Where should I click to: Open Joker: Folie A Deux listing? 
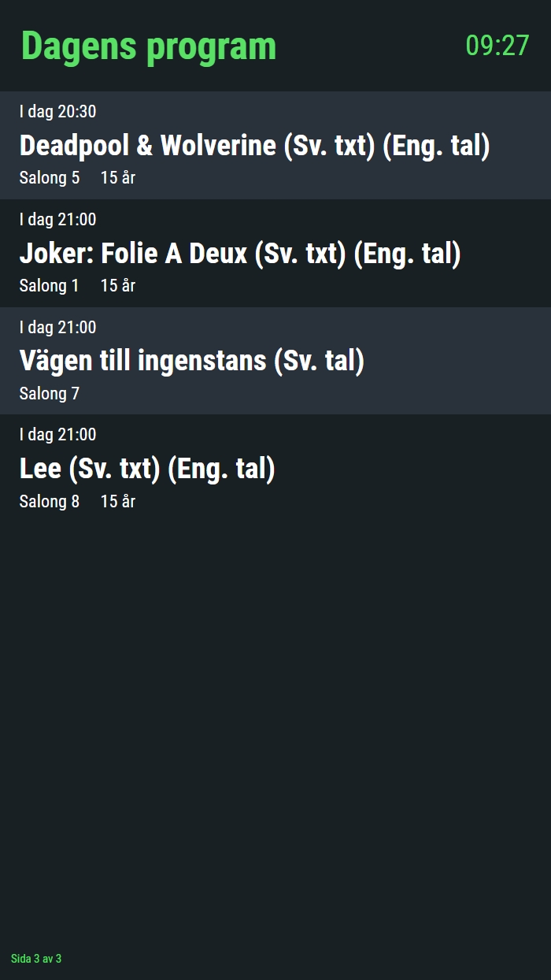[239, 254]
